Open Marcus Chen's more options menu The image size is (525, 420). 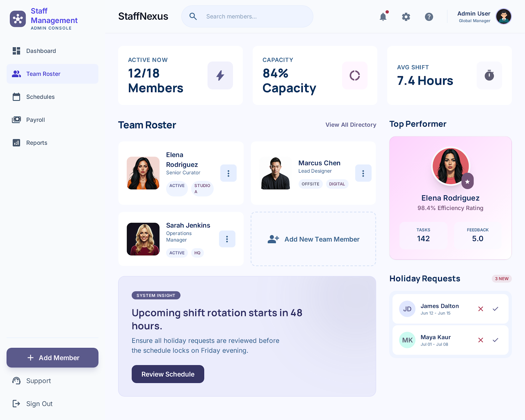(x=363, y=173)
